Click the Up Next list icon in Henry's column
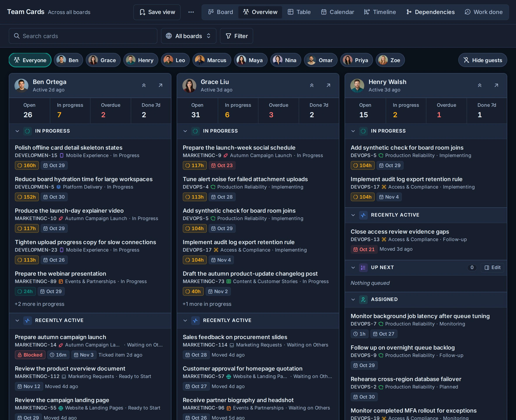The width and height of the screenshot is (516, 420). click(363, 268)
